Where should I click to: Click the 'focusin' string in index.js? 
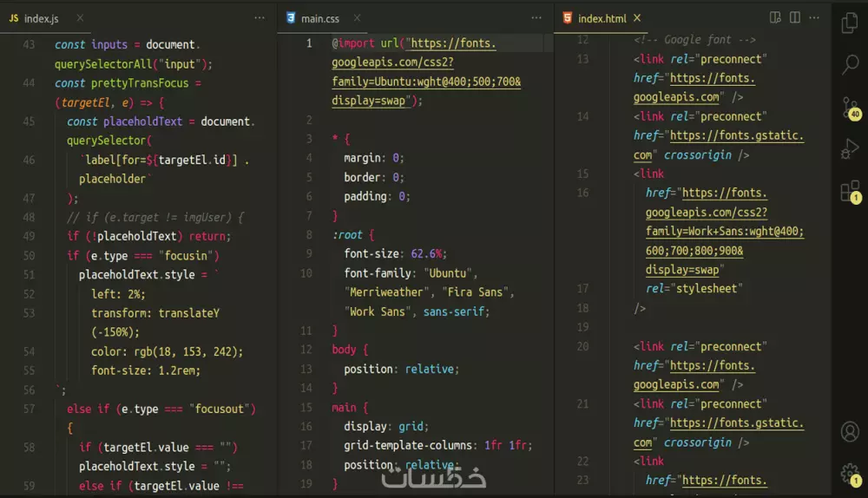click(186, 256)
